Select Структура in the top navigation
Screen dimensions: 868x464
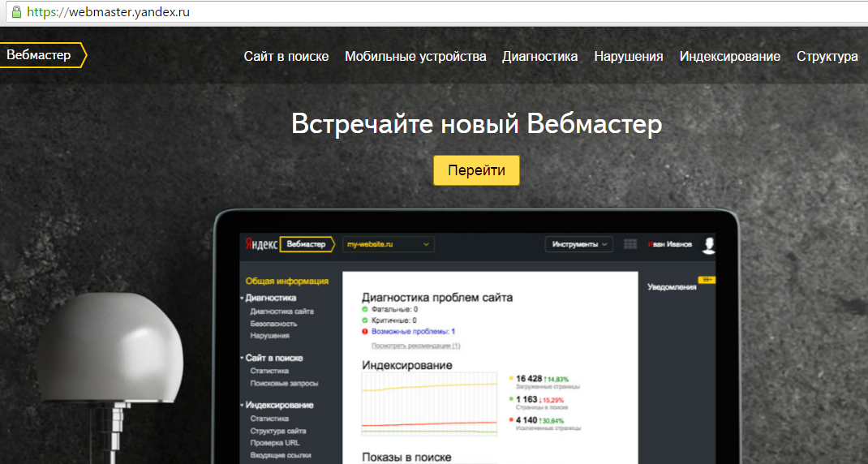pos(827,56)
